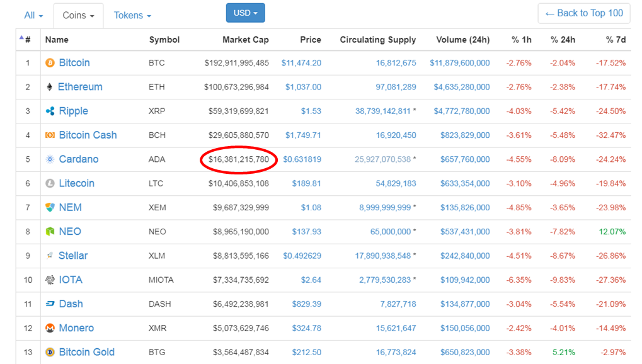Click the Litecoin logo icon
The height and width of the screenshot is (364, 642).
pos(50,183)
